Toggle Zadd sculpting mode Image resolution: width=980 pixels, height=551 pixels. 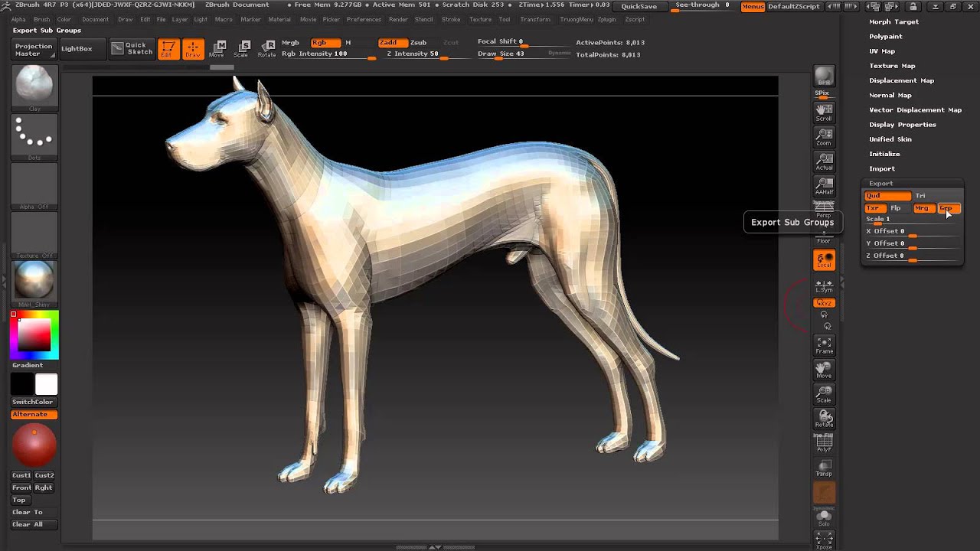pos(392,43)
